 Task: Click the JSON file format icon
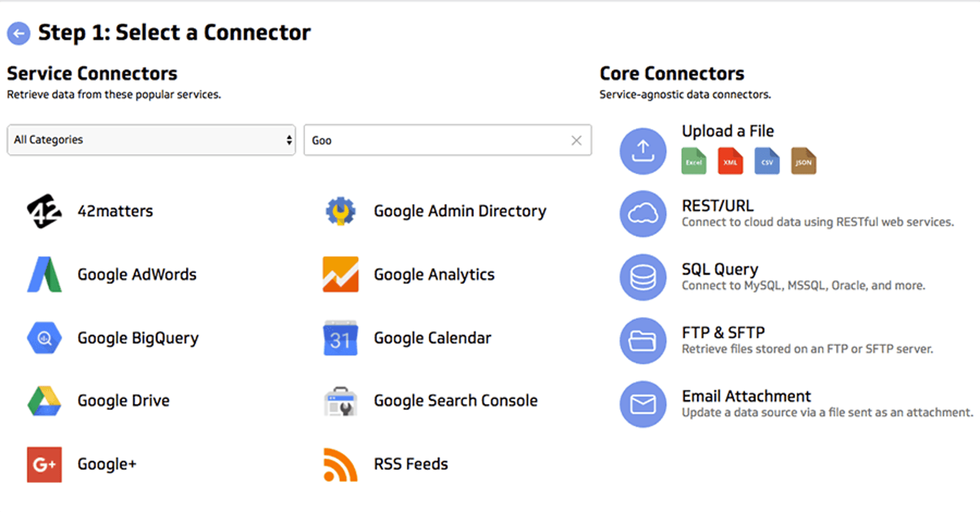click(803, 161)
